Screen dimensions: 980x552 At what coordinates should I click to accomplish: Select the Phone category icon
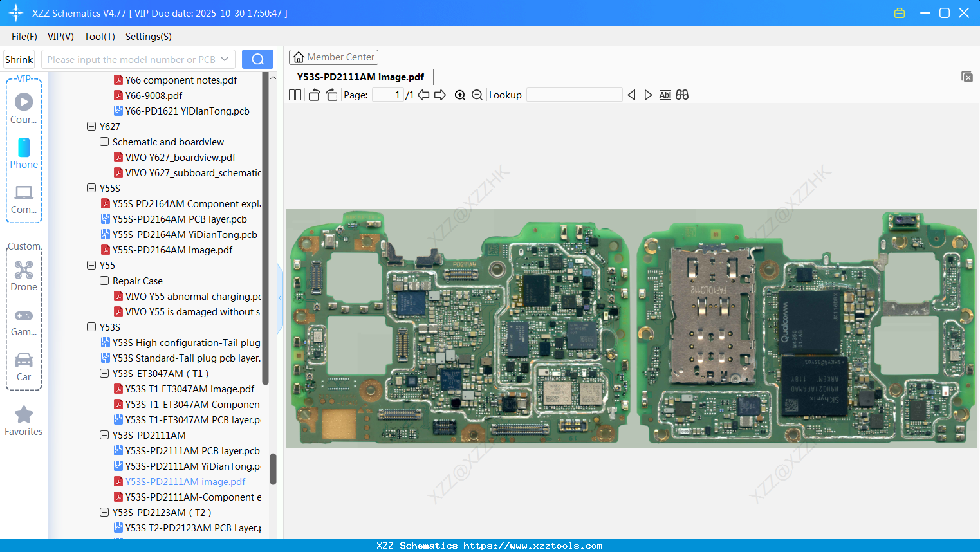[24, 153]
